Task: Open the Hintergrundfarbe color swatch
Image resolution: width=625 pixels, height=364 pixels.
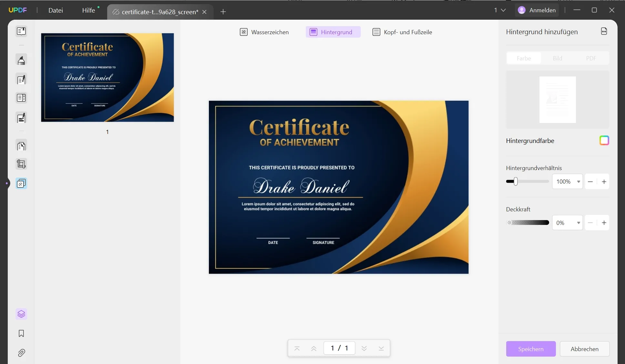Action: tap(604, 140)
